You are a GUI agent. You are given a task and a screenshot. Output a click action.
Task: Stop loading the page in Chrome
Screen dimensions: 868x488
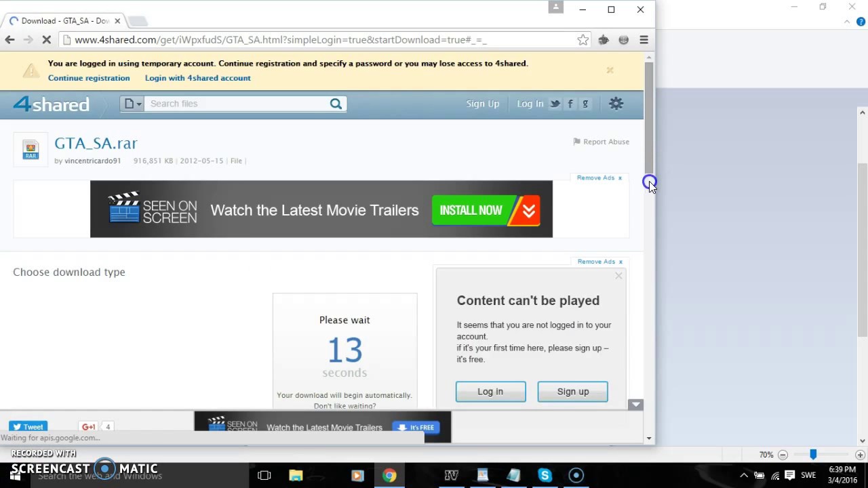coord(46,40)
